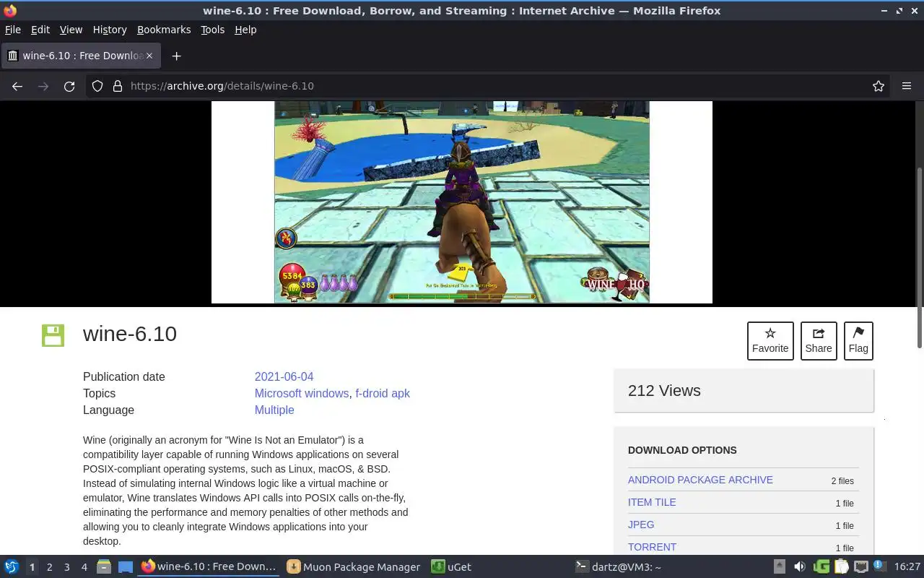Open the f-droid apk topic link
This screenshot has height=578, width=924.
(383, 393)
